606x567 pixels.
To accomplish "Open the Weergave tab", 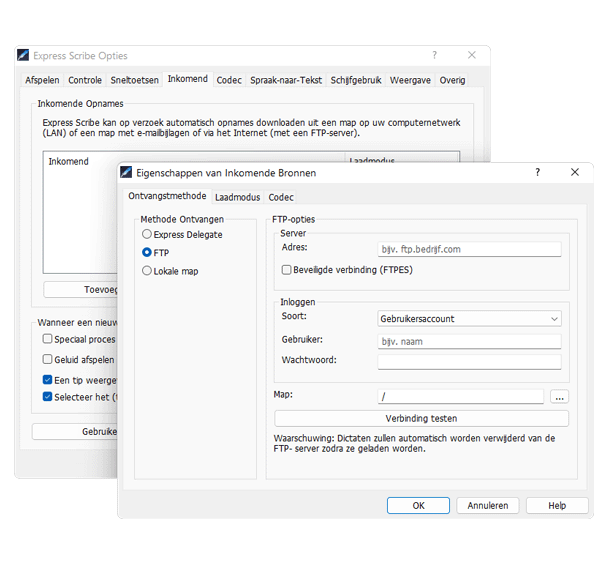I will coord(410,80).
